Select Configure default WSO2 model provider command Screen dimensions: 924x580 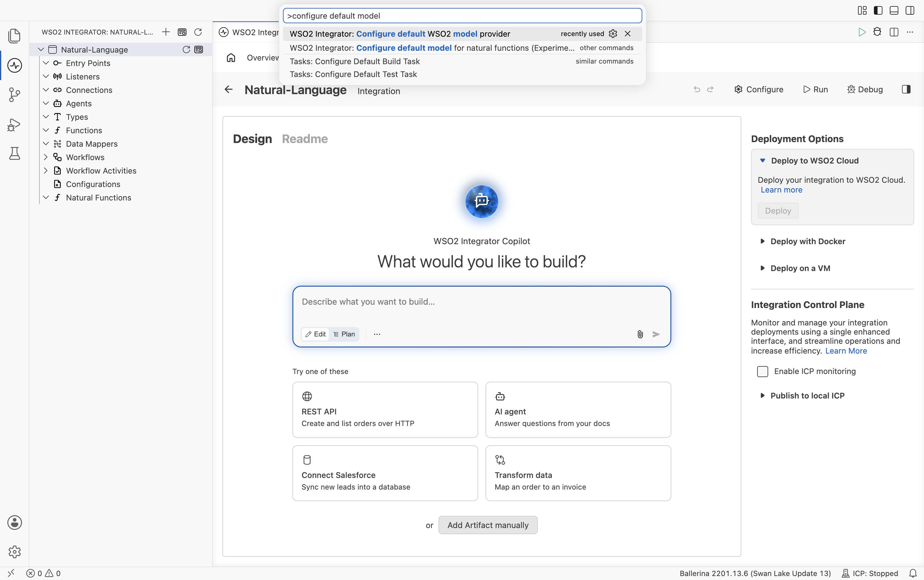(x=462, y=34)
